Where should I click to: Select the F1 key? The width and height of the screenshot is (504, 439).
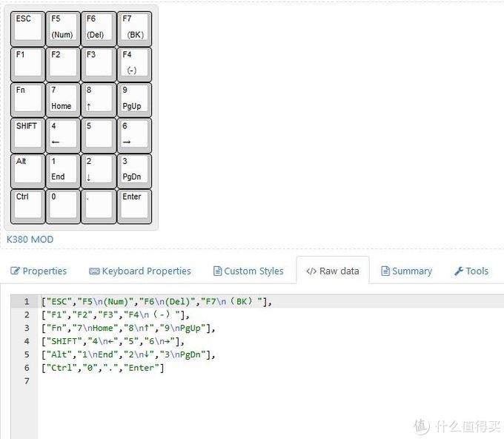click(x=28, y=65)
